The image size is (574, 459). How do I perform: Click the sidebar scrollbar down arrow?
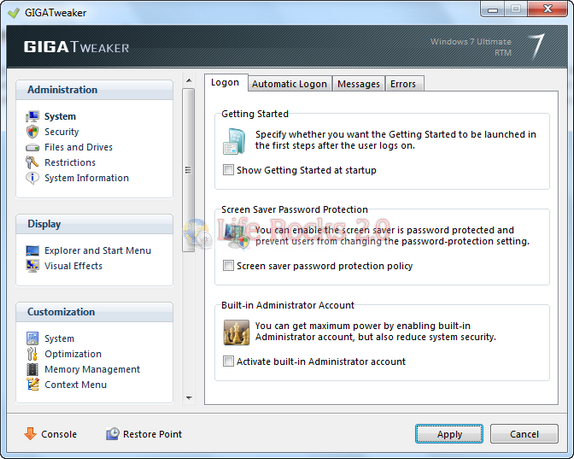click(189, 398)
